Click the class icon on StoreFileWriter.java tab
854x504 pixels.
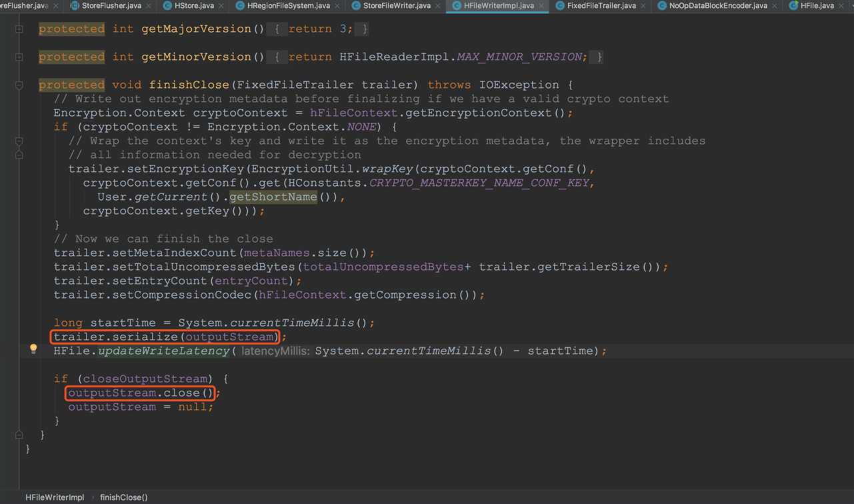click(x=356, y=5)
